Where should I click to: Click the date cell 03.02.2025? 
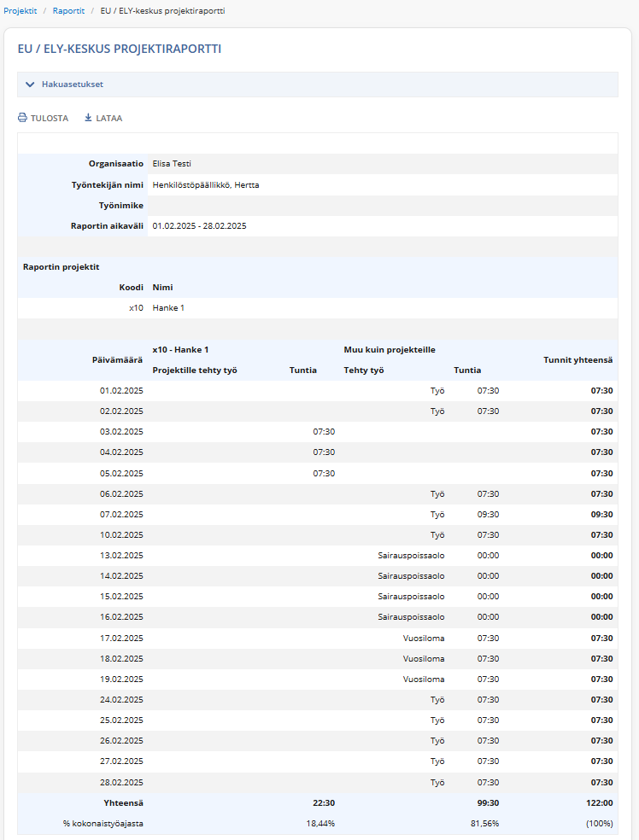121,432
